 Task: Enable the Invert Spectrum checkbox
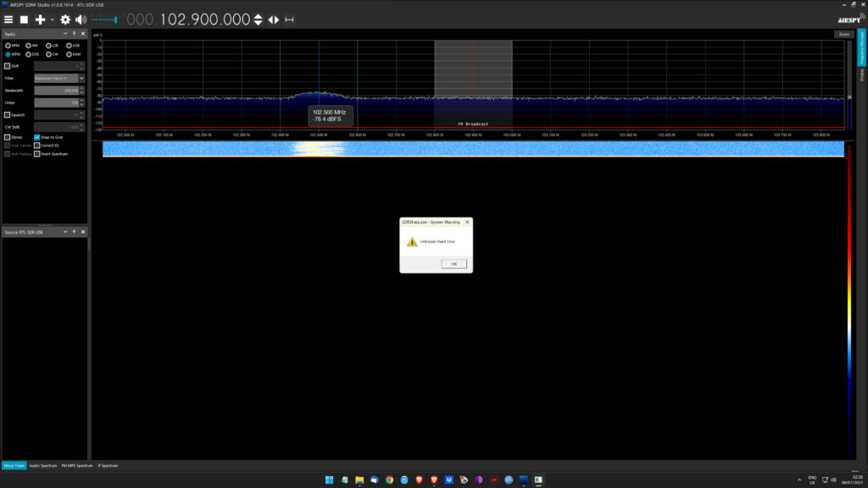pyautogui.click(x=37, y=154)
